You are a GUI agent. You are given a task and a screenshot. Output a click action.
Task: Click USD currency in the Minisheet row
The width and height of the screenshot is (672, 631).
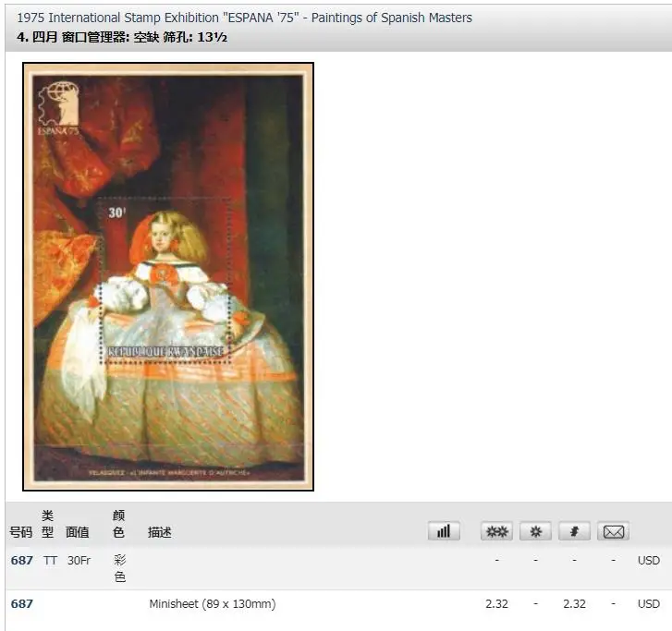pos(648,604)
